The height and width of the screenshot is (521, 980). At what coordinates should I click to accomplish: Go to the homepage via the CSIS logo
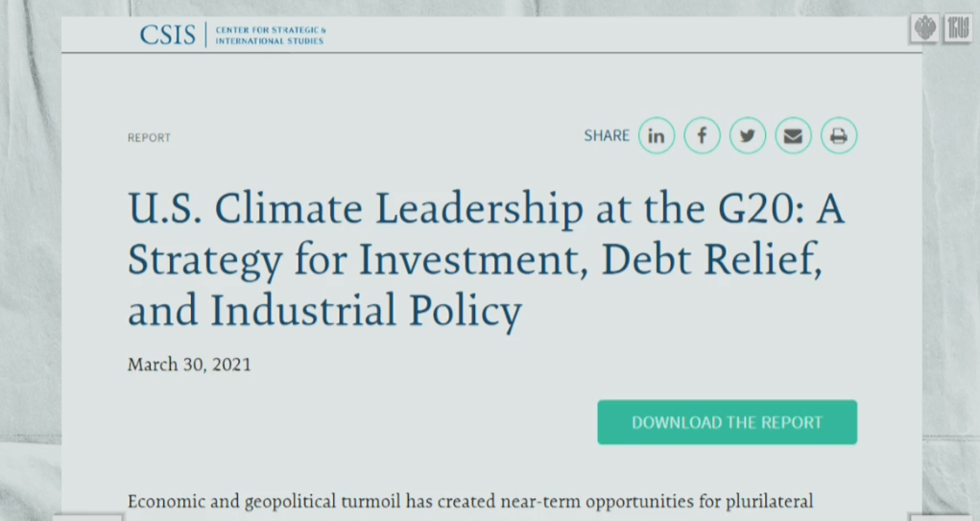point(167,36)
